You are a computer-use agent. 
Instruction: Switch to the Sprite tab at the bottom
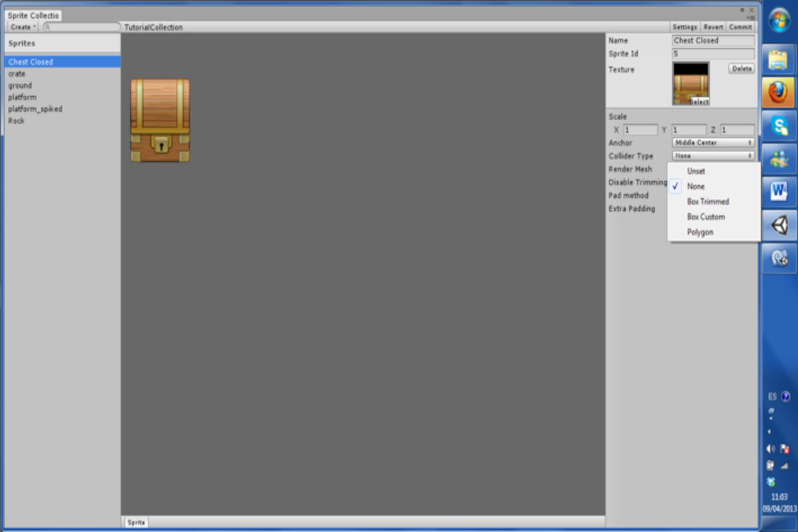135,523
